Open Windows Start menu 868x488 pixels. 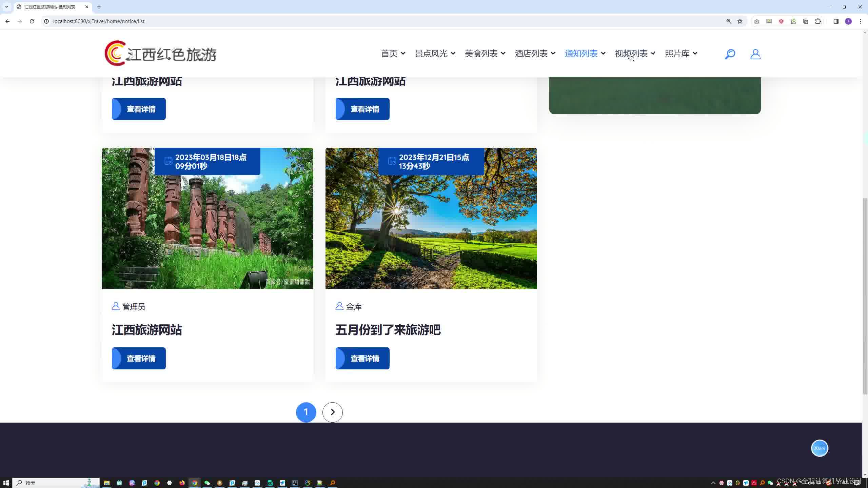tap(6, 483)
